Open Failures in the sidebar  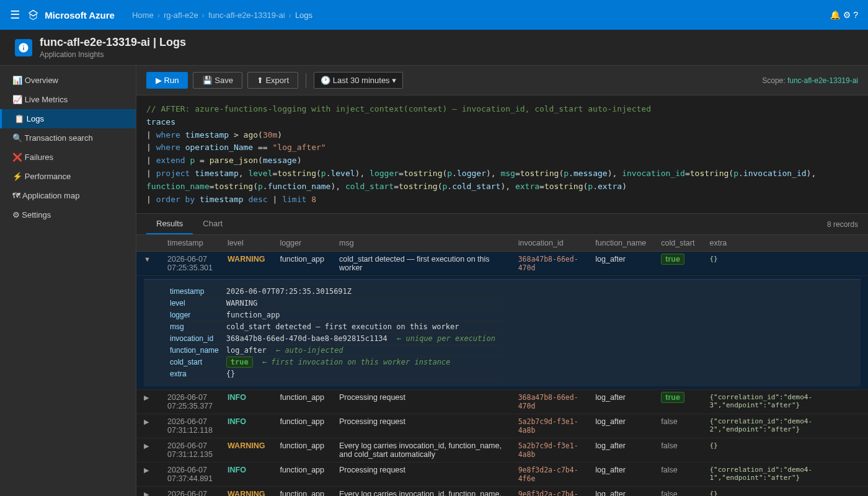(68, 157)
